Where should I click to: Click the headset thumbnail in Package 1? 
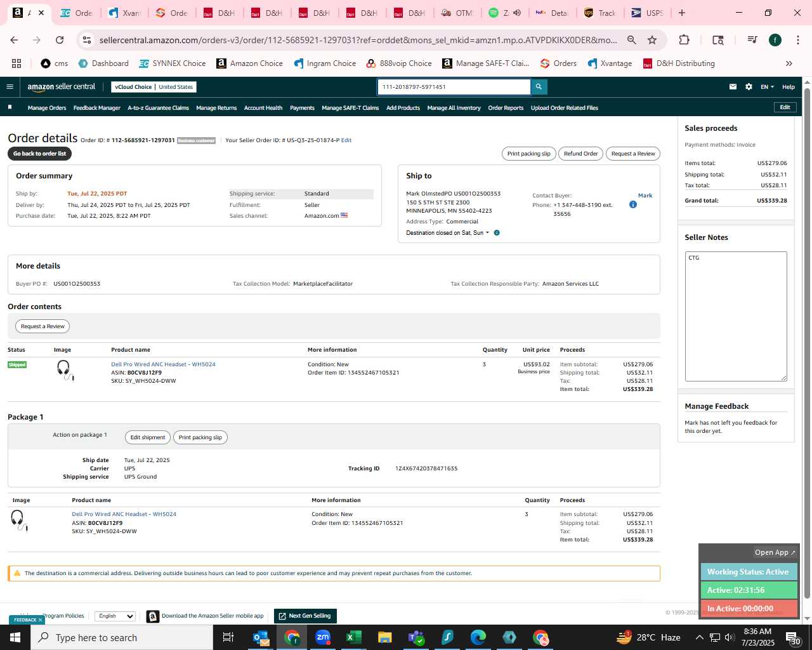point(19,521)
